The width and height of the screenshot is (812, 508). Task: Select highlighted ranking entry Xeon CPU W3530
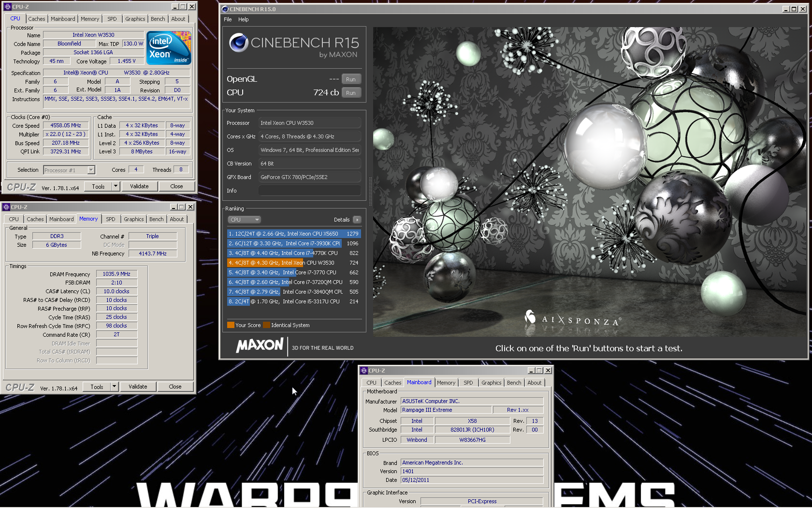coord(294,263)
